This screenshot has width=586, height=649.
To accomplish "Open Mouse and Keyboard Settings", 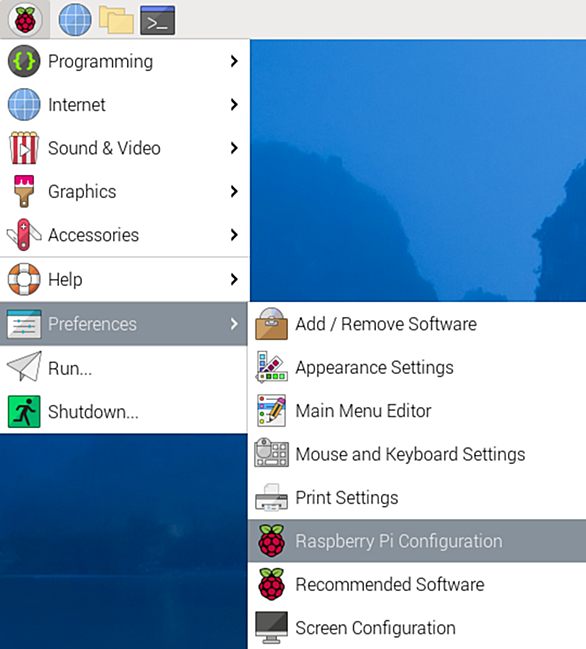I will click(417, 454).
